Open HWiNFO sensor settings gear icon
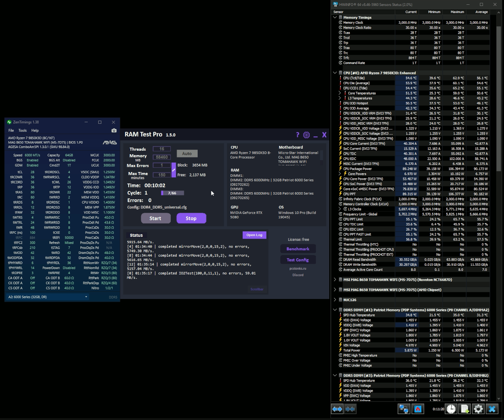The width and height of the screenshot is (504, 420). click(x=478, y=409)
